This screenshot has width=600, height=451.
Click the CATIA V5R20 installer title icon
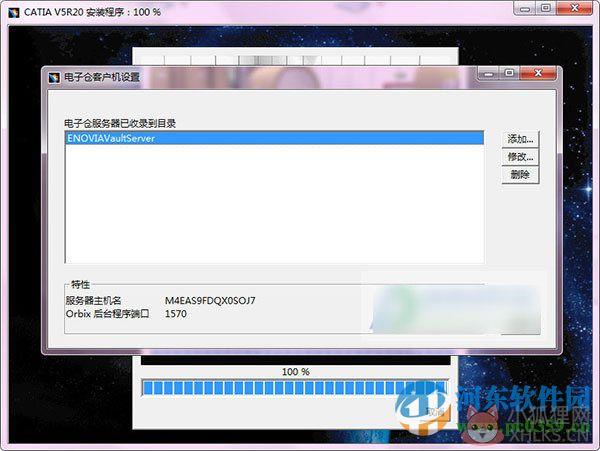(14, 13)
